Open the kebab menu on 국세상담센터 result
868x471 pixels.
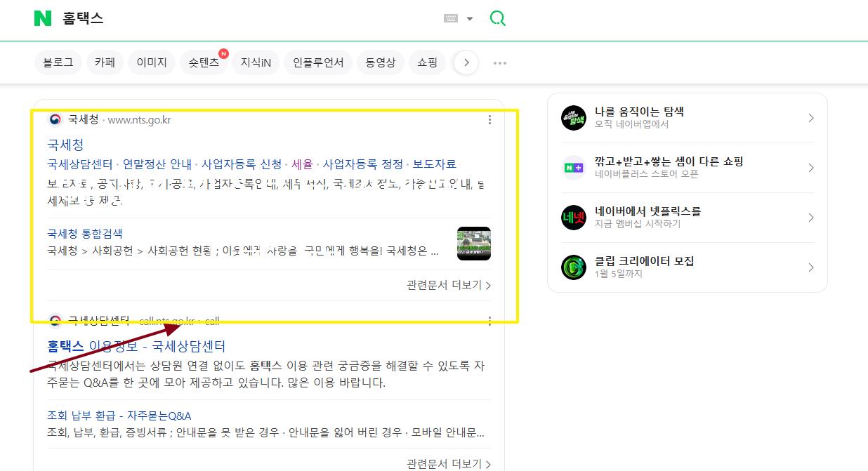[x=489, y=321]
